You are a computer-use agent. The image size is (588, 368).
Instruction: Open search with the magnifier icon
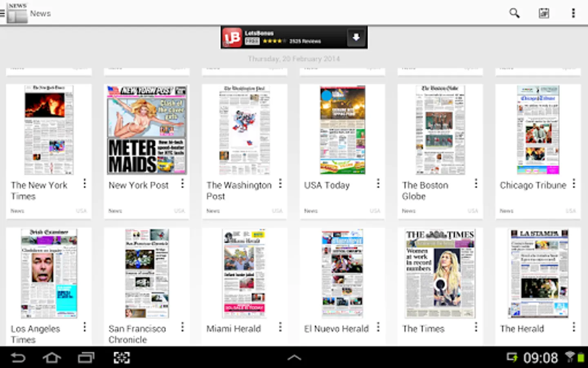[x=514, y=13]
